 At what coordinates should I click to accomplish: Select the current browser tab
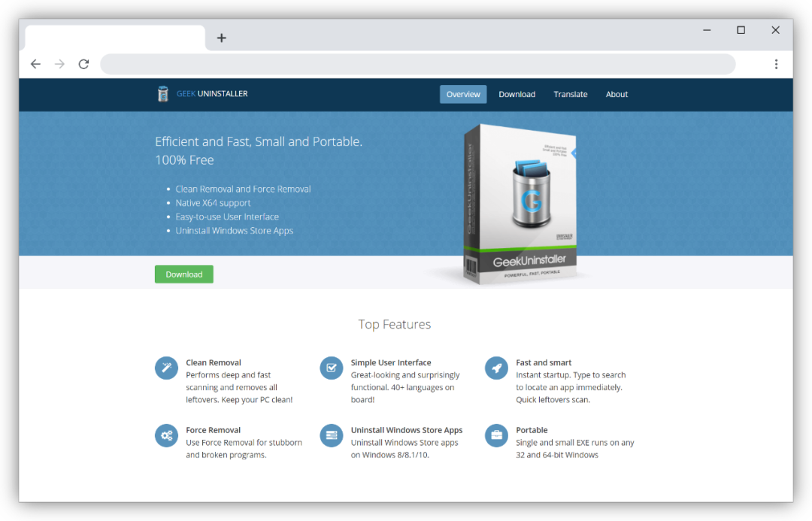(x=115, y=38)
